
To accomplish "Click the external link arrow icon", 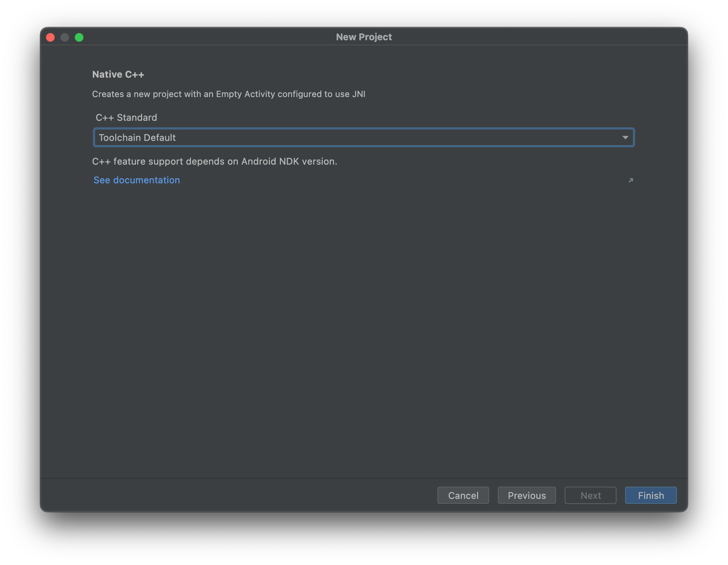I will point(631,180).
